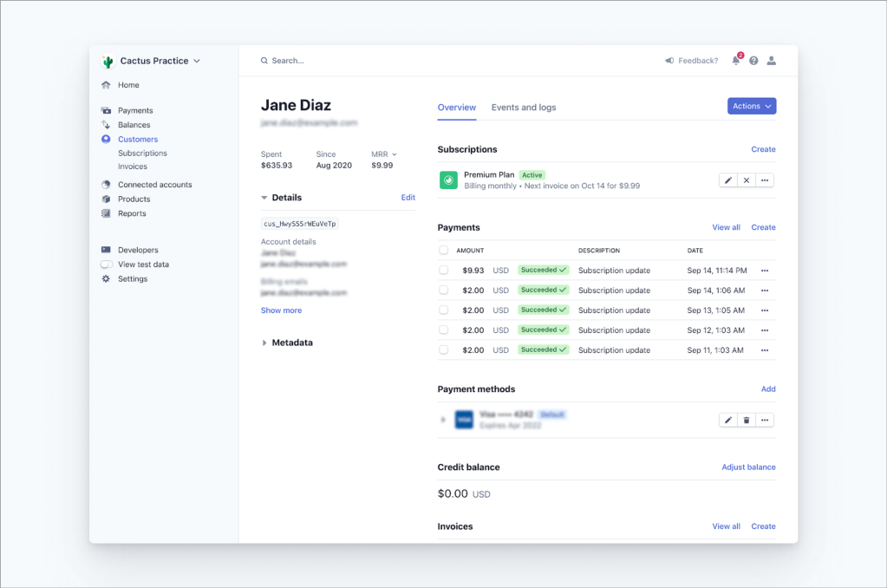Screen dimensions: 887x588
Task: Edit the Visa payment method pencil icon
Action: [728, 421]
